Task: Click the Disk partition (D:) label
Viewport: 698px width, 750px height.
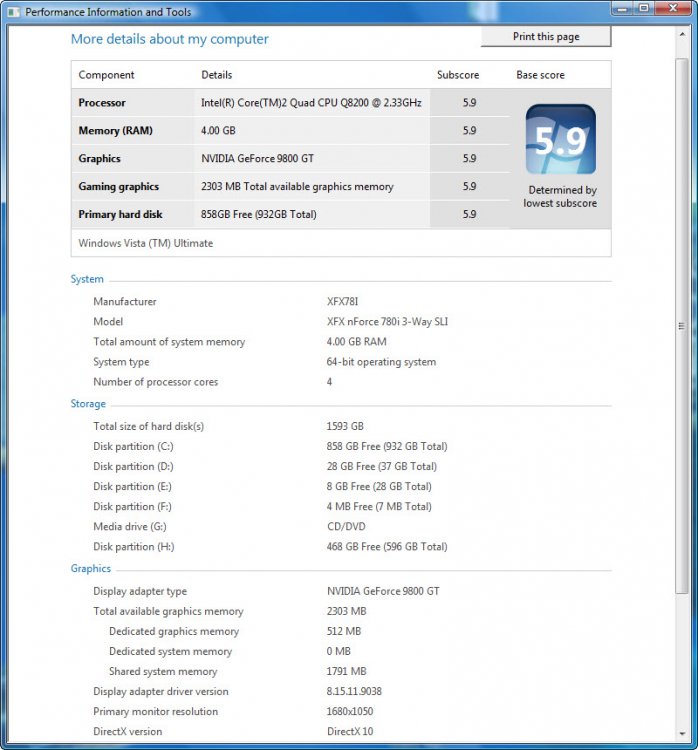Action: tap(133, 466)
